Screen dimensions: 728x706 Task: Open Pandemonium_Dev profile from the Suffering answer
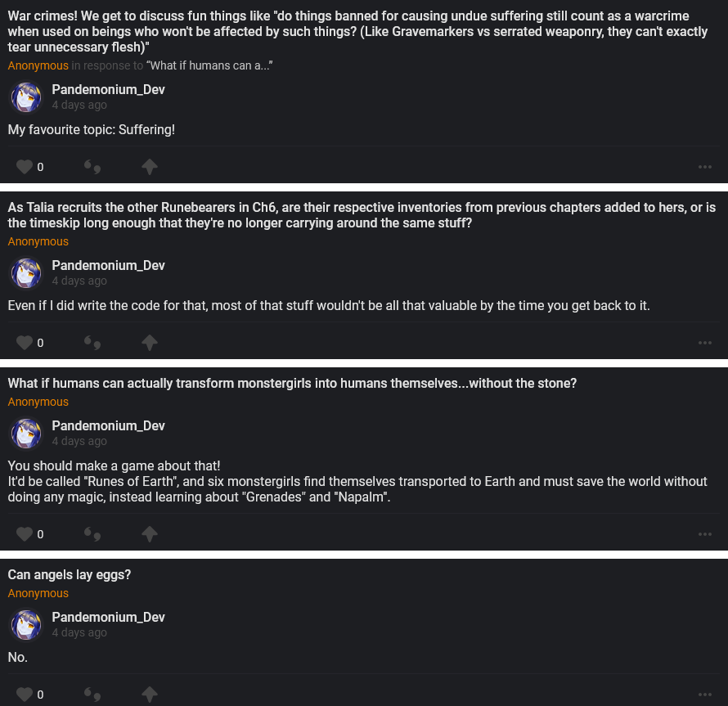(108, 90)
